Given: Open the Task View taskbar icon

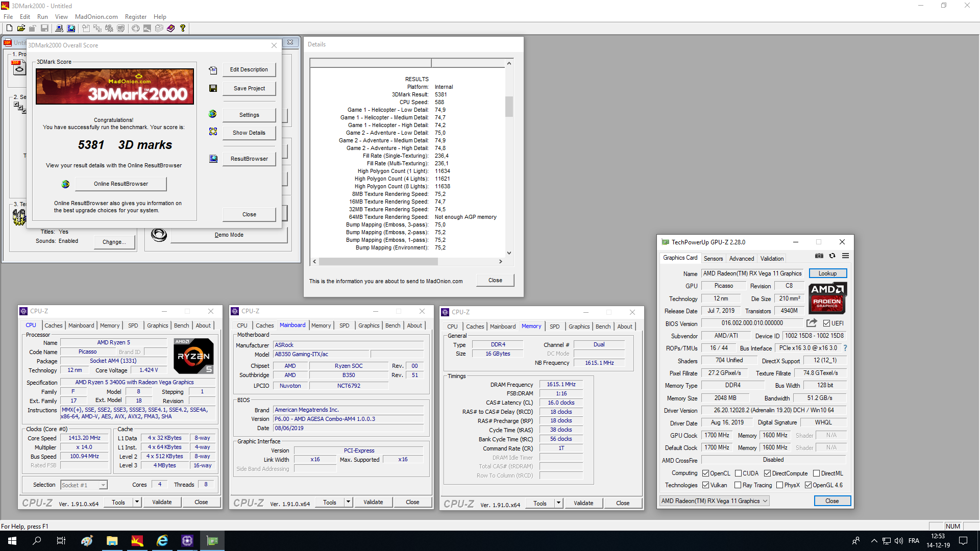Looking at the screenshot, I should click(61, 541).
